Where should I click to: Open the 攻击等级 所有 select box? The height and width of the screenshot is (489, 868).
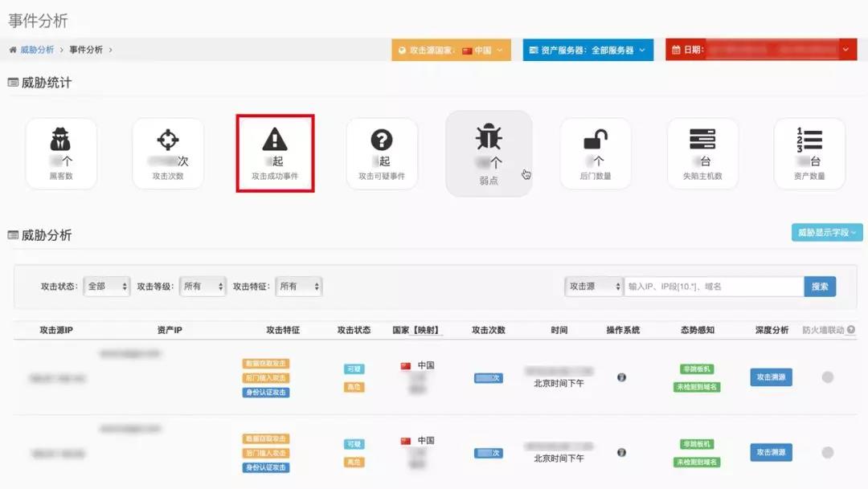click(203, 287)
